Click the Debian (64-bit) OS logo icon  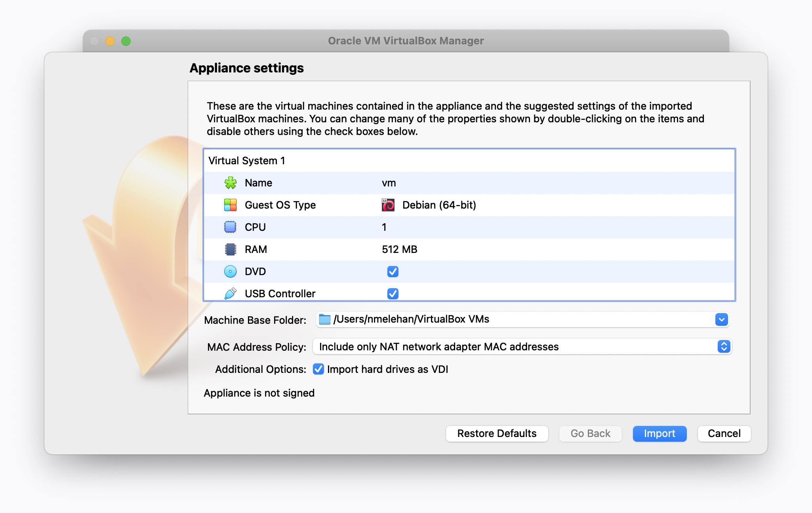coord(387,205)
